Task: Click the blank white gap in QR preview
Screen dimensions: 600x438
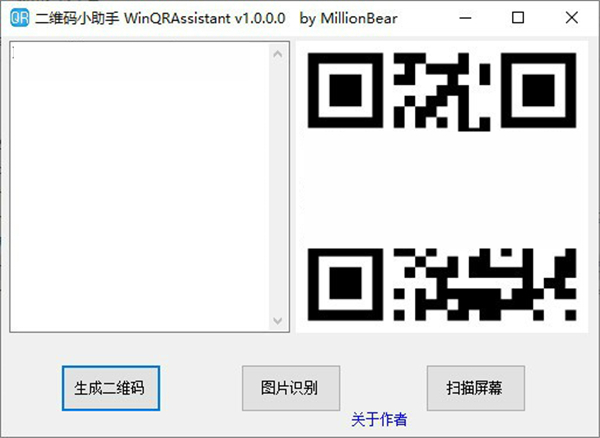Action: [x=440, y=185]
